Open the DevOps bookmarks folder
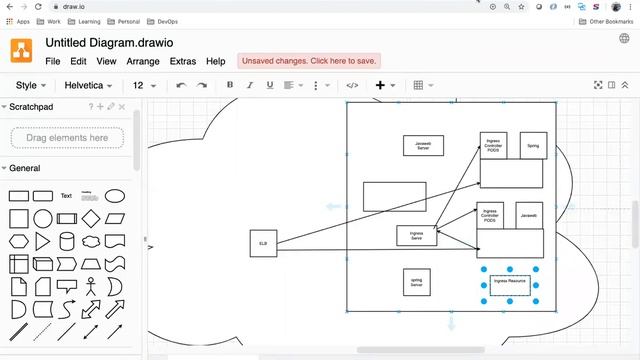The width and height of the screenshot is (640, 360). point(162,22)
